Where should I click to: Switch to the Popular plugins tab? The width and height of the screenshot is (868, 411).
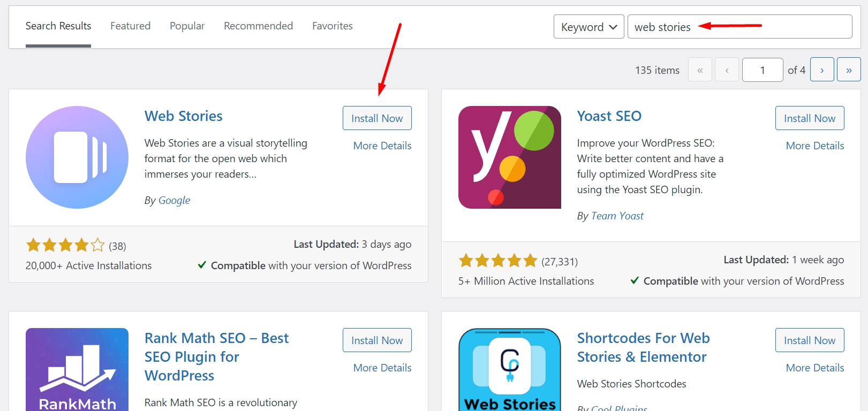(x=187, y=25)
